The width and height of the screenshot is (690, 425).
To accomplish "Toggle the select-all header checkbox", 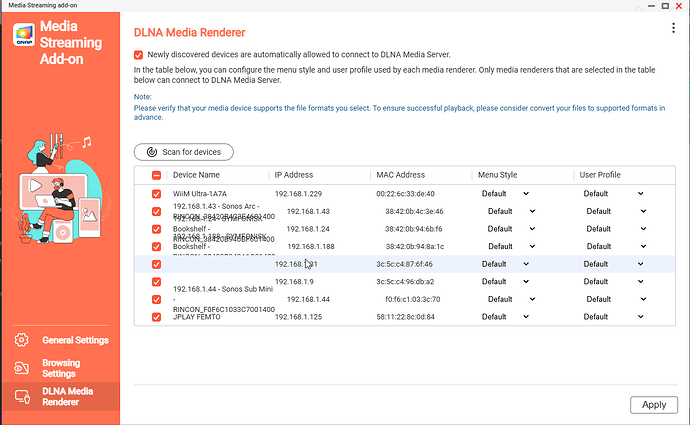I will click(156, 175).
